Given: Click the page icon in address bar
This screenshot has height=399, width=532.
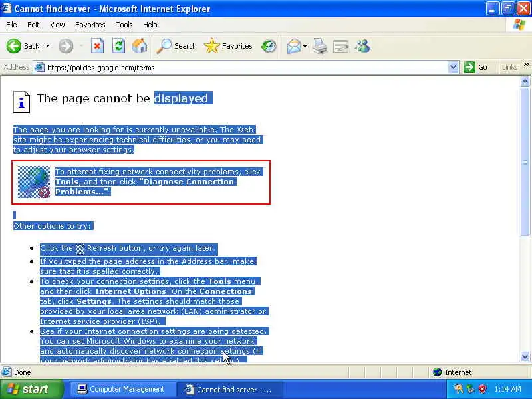Looking at the screenshot, I should 40,68.
